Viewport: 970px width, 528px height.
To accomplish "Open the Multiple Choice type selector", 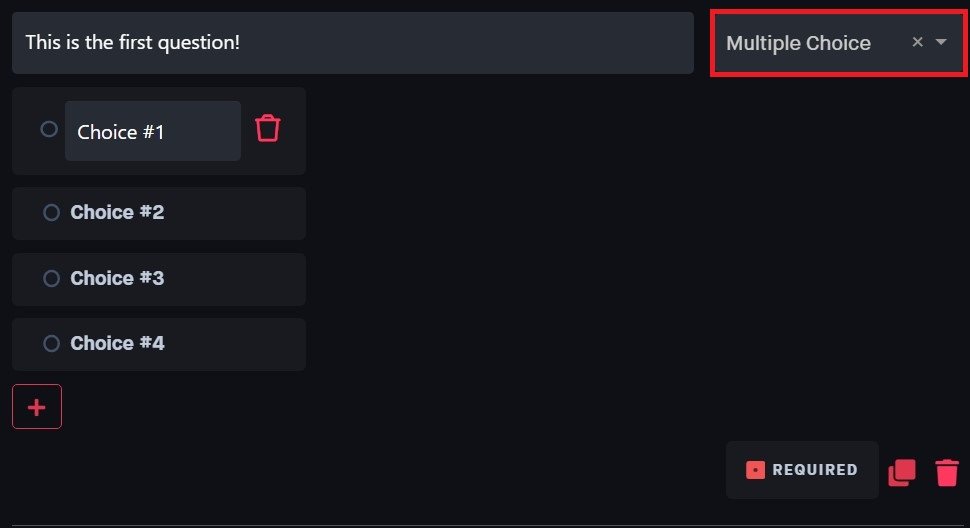I will [799, 43].
